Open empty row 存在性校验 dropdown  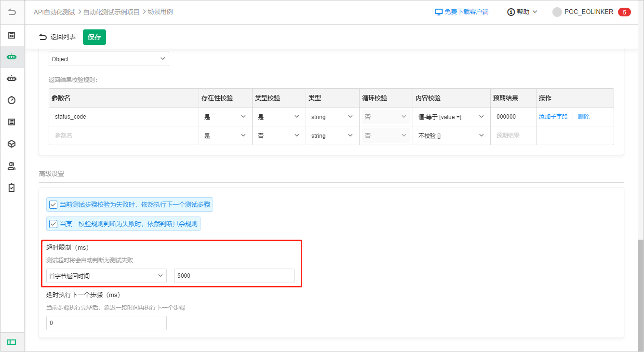click(225, 135)
